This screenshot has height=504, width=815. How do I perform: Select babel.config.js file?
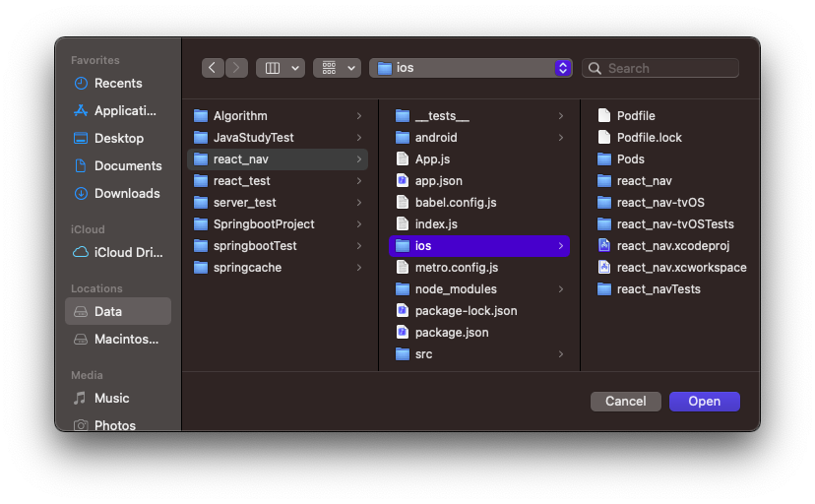point(479,203)
